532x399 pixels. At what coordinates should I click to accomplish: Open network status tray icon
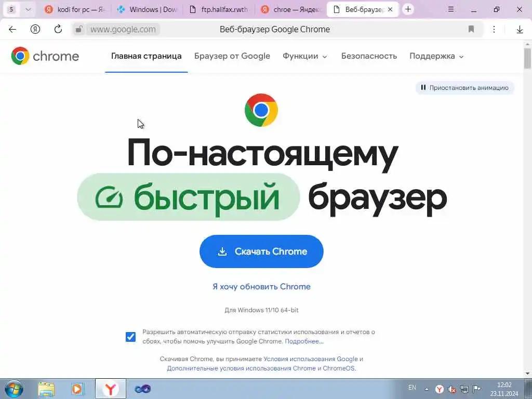(464, 389)
